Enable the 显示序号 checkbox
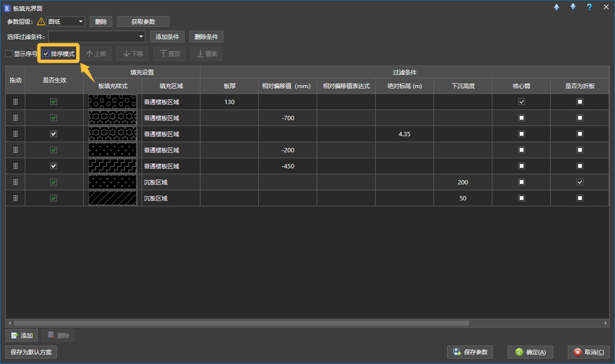615x364 pixels. 9,54
